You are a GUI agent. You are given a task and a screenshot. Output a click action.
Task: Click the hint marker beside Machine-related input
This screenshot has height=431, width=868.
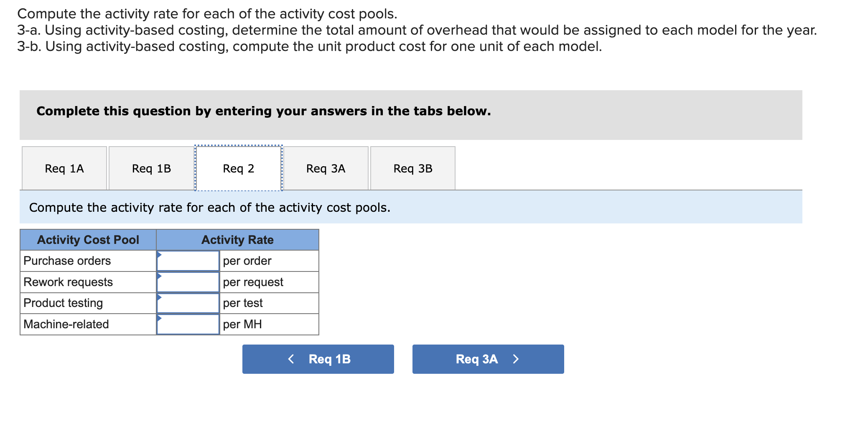pos(159,318)
